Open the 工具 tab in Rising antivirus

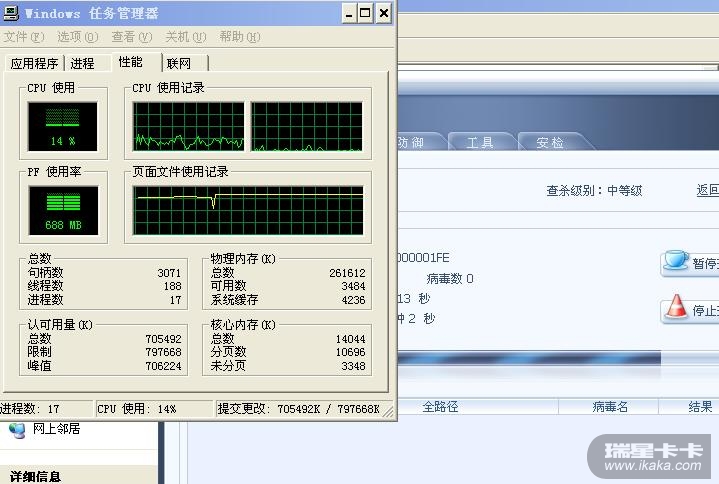pos(481,142)
